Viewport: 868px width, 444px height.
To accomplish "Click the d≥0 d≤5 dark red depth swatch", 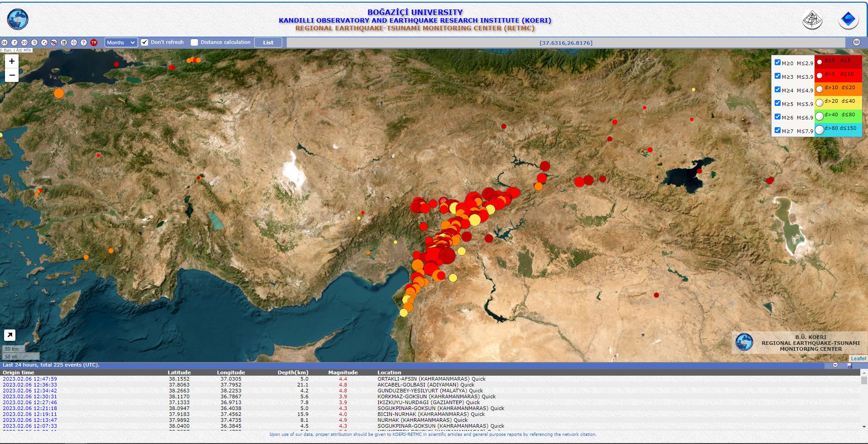I will tap(838, 62).
